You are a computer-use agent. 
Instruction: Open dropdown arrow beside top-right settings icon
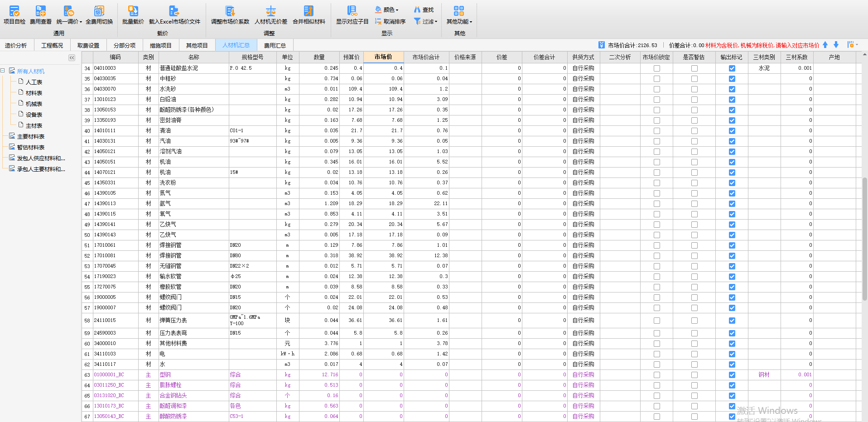857,45
